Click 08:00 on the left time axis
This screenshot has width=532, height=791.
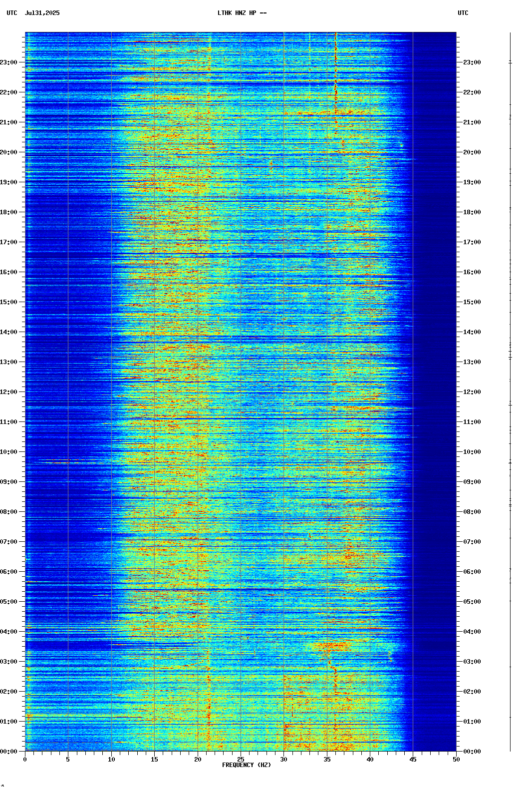click(8, 512)
